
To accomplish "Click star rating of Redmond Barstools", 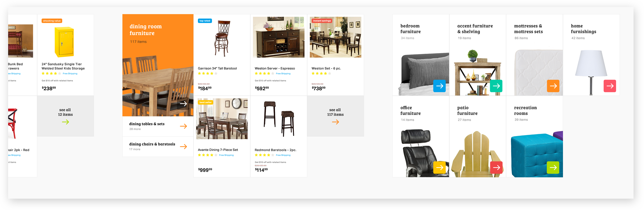I will point(264,155).
